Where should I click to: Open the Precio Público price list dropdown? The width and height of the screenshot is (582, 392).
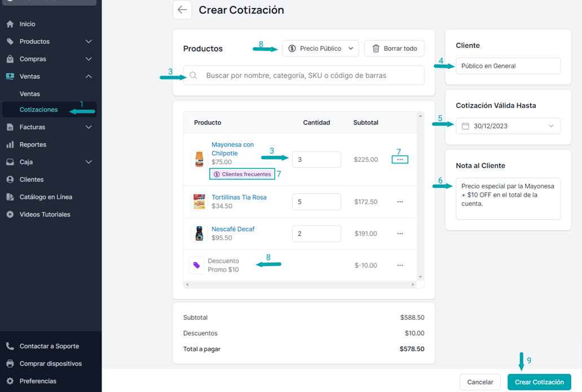pyautogui.click(x=320, y=49)
